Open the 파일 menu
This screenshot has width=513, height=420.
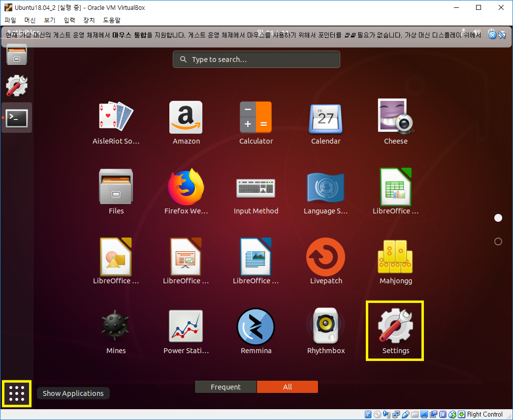tap(10, 20)
